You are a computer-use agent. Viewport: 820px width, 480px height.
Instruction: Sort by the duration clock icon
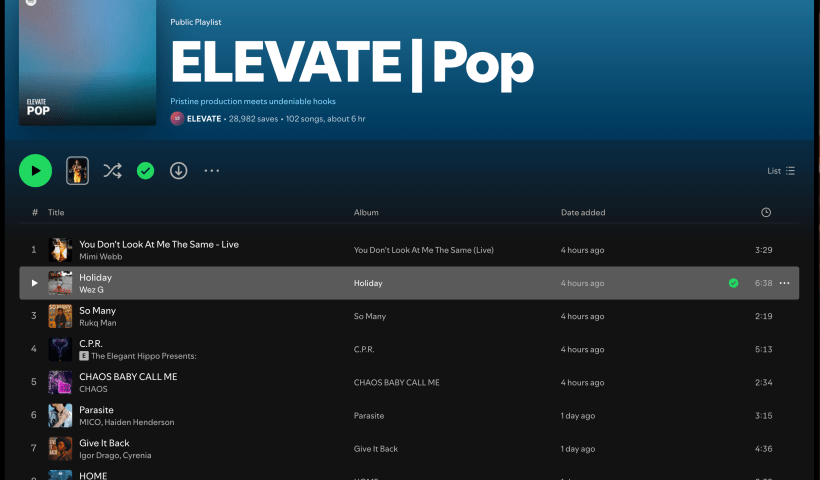tap(765, 212)
